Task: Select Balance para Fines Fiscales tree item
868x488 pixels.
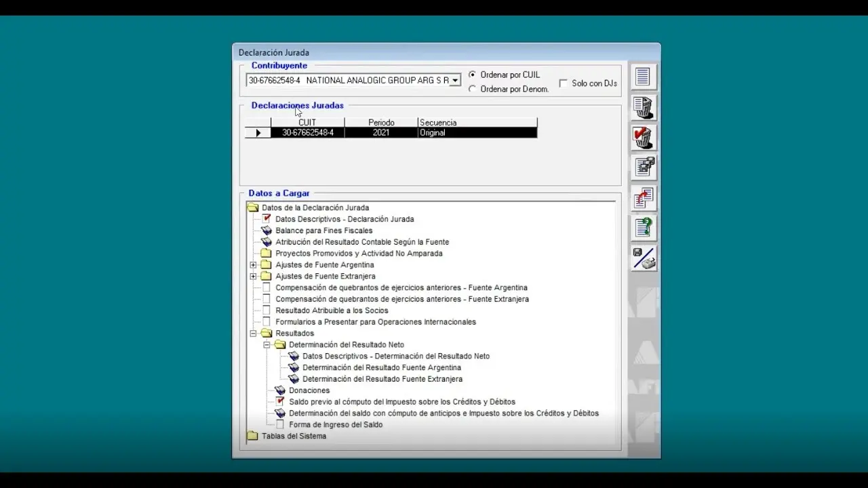Action: point(323,230)
